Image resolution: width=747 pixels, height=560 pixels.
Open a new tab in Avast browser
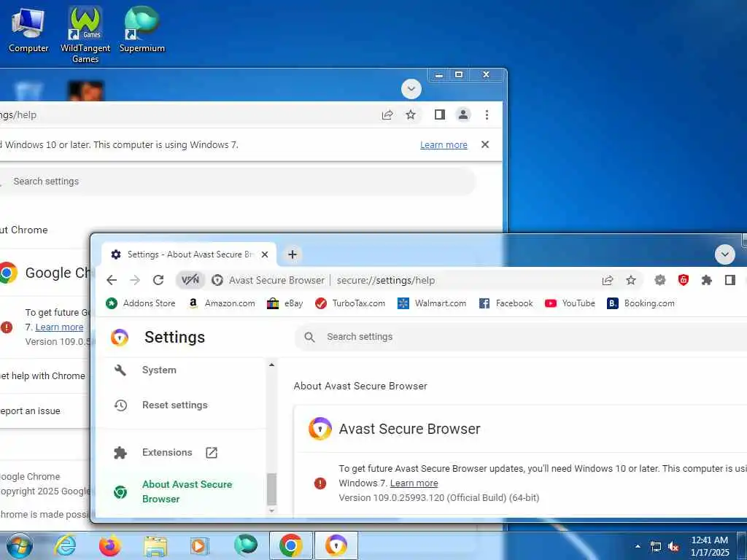293,254
